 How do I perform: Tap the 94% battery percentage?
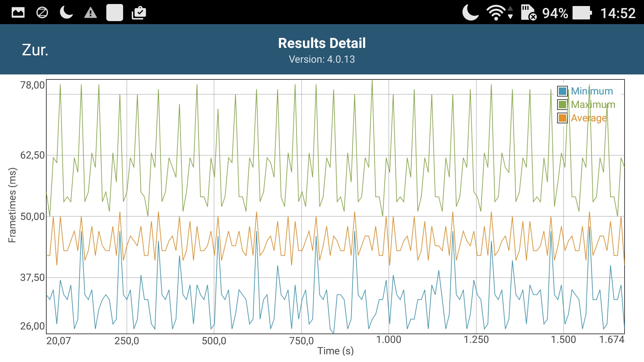point(555,13)
